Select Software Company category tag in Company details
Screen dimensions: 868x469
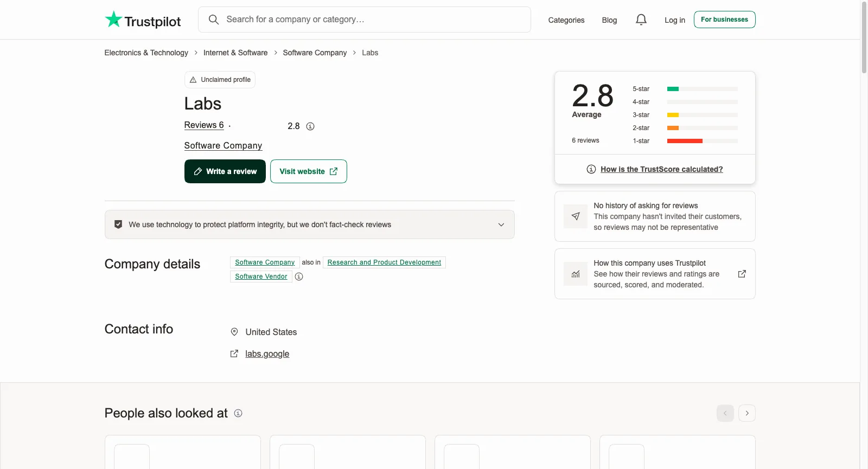click(x=265, y=262)
